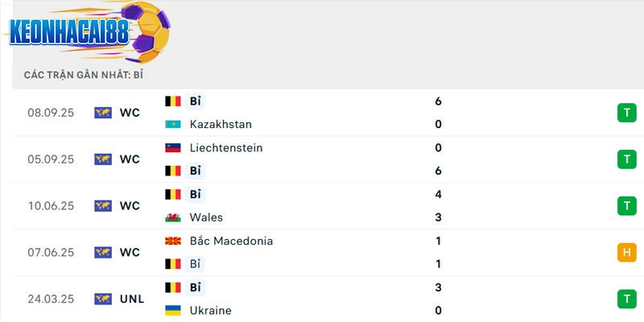
Task: Click the Liechtenstein flag icon
Action: click(172, 148)
